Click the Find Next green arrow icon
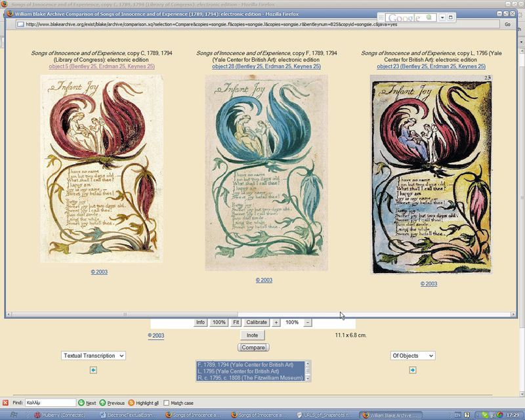This screenshot has height=420, width=525. point(81,403)
